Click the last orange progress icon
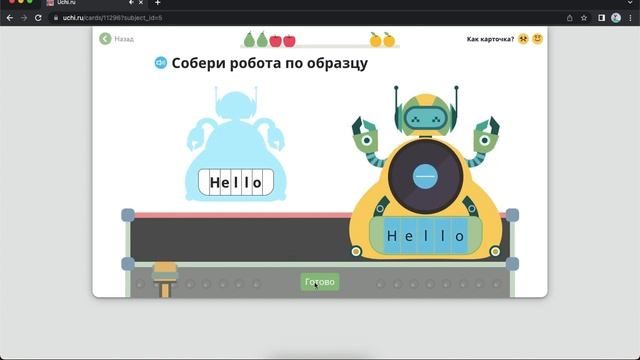Viewport: 640px width, 360px height. pos(389,40)
